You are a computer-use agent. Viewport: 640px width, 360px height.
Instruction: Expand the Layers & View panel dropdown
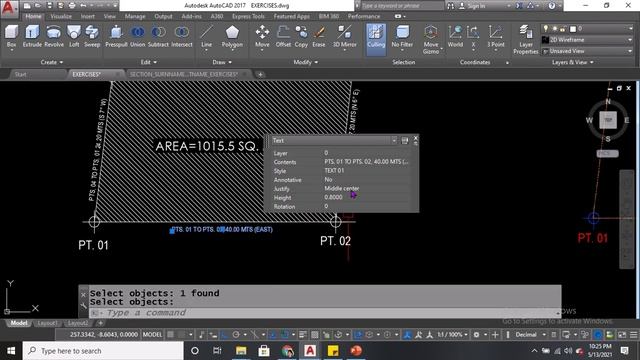(573, 62)
